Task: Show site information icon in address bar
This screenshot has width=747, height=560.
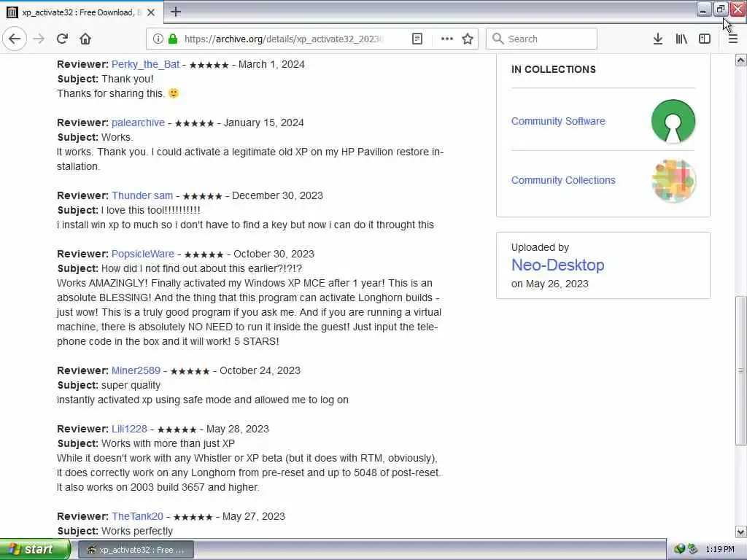Action: 158,39
